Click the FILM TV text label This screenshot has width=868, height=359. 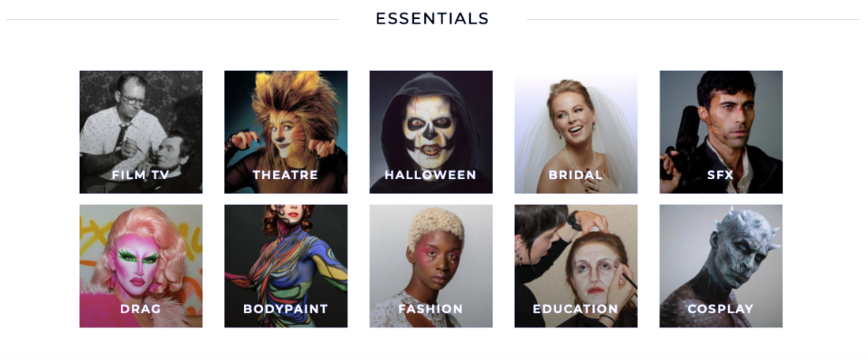click(x=140, y=175)
